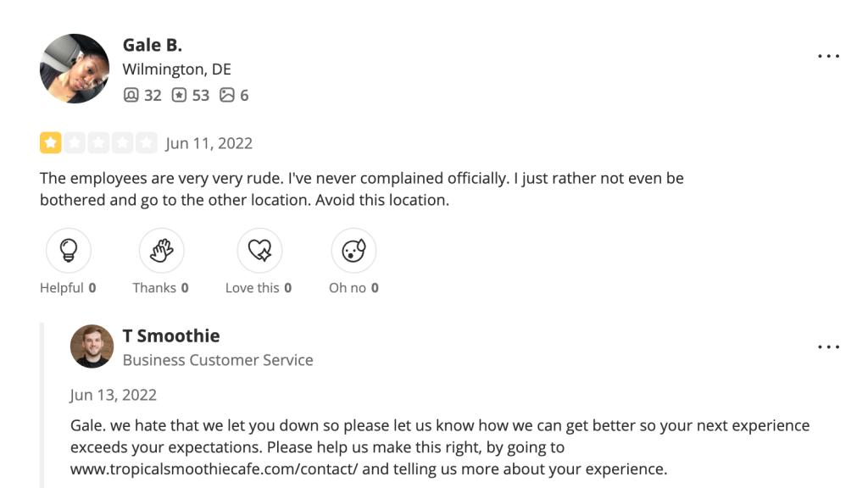This screenshot has width=868, height=488.
Task: Click the photo count icon beside 6
Action: 226,95
